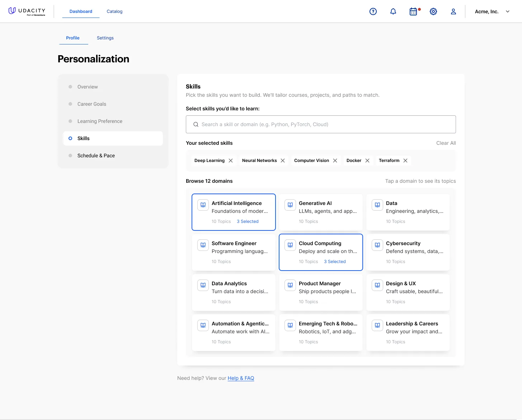522x420 pixels.
Task: Select the Settings tab
Action: click(105, 38)
